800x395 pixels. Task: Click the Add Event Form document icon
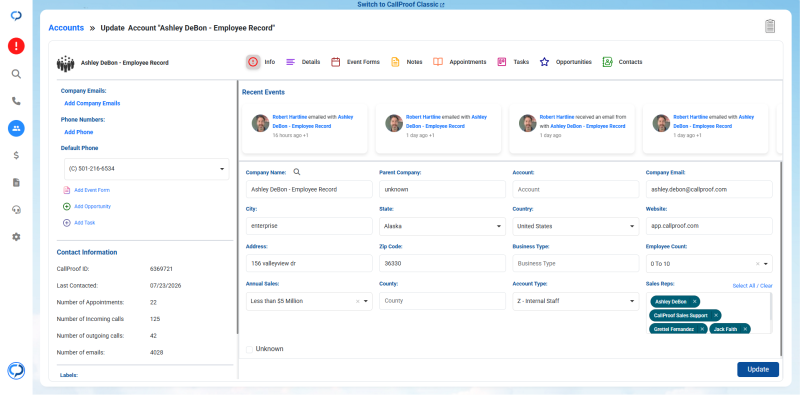pos(66,190)
